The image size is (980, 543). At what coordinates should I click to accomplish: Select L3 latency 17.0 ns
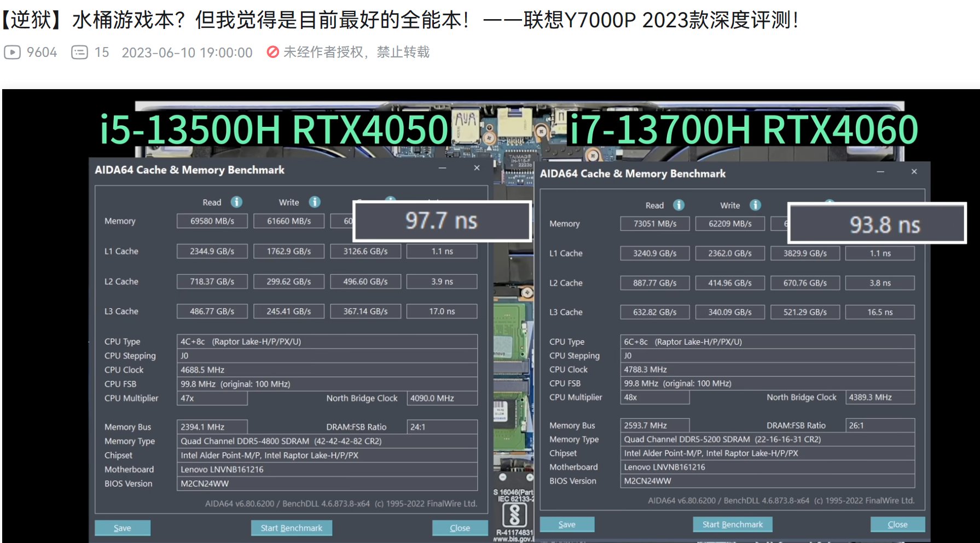[442, 311]
